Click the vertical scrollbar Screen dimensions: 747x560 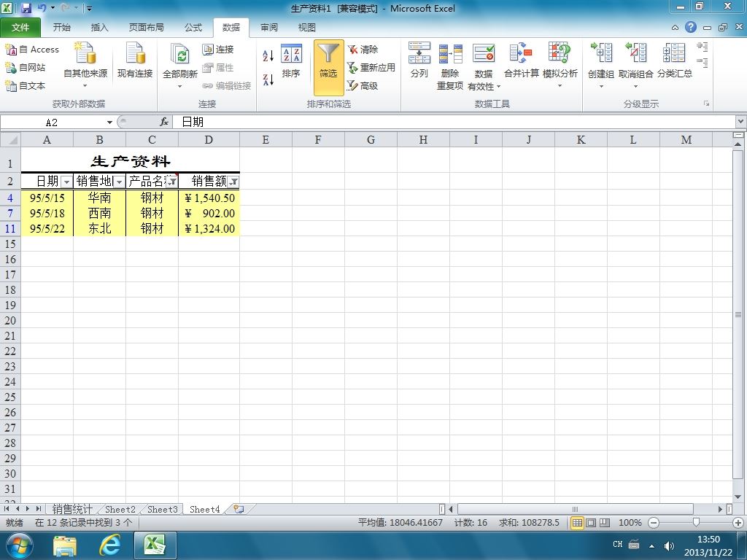click(x=738, y=314)
